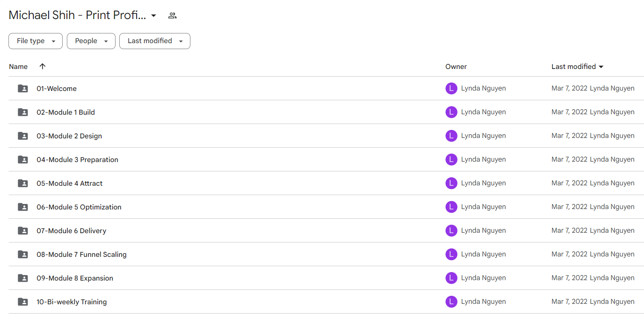Image resolution: width=644 pixels, height=325 pixels.
Task: Click the Mar 7, 2022 date in 06-Module 5 Optimization row
Action: [570, 207]
